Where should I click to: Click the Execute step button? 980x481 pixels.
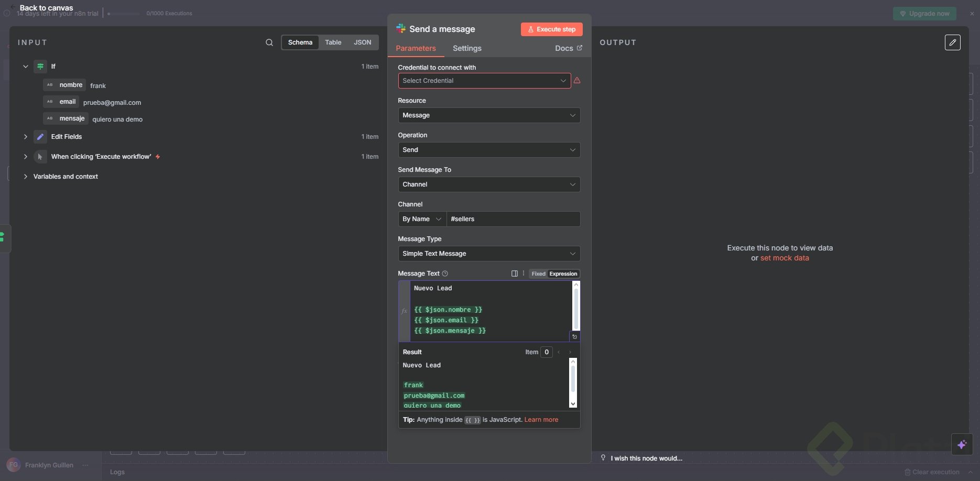[552, 29]
